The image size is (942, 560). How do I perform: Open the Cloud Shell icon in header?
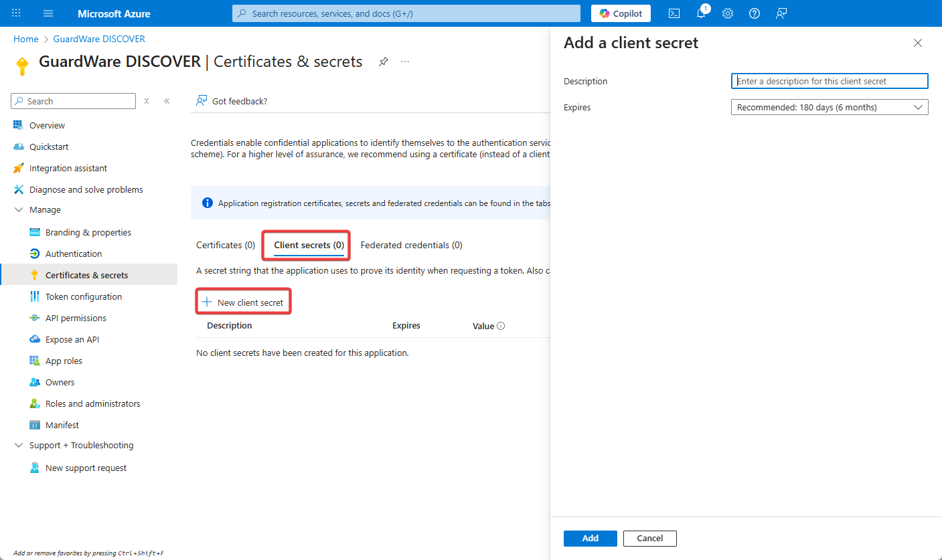click(x=674, y=13)
